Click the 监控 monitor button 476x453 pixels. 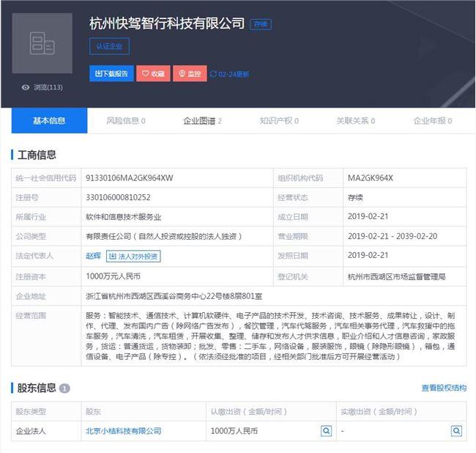[190, 74]
